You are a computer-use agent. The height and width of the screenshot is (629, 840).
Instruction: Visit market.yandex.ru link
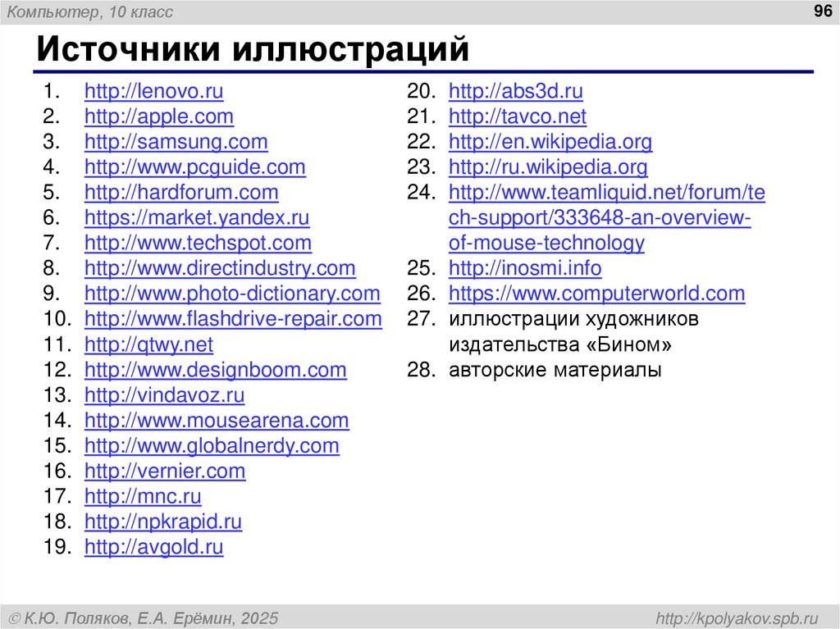tap(197, 218)
